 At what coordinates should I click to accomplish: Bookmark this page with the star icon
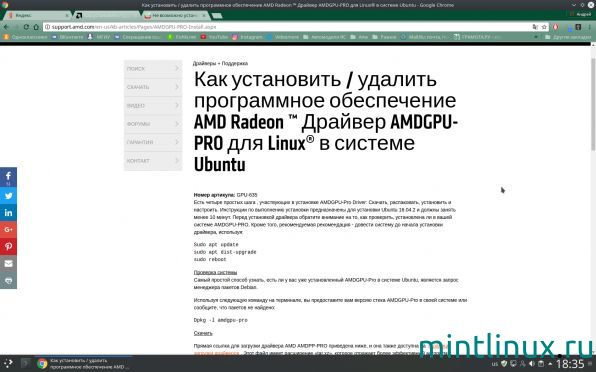click(544, 27)
